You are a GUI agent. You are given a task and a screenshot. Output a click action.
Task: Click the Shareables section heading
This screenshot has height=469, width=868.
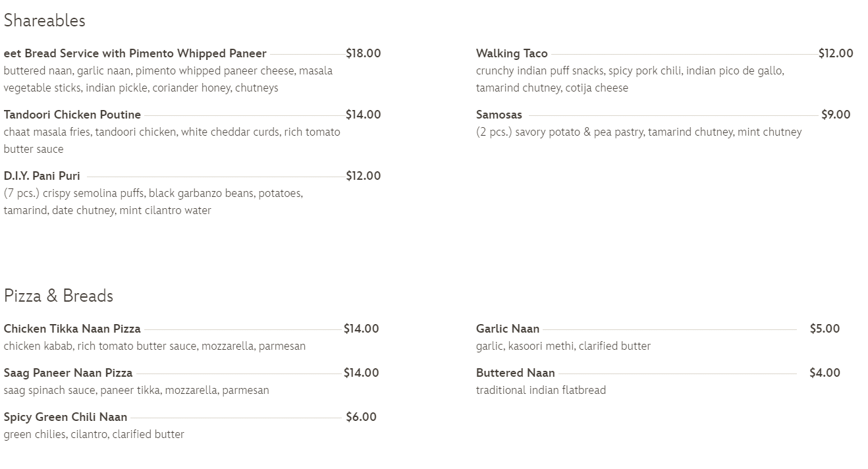[45, 20]
